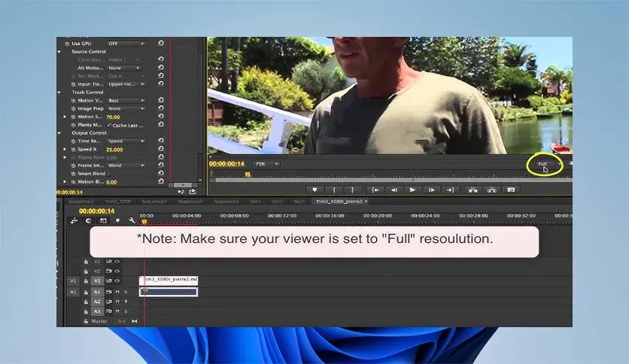Open the playback resolution dropdown showing Full
Image resolution: width=629 pixels, height=364 pixels.
tap(543, 163)
